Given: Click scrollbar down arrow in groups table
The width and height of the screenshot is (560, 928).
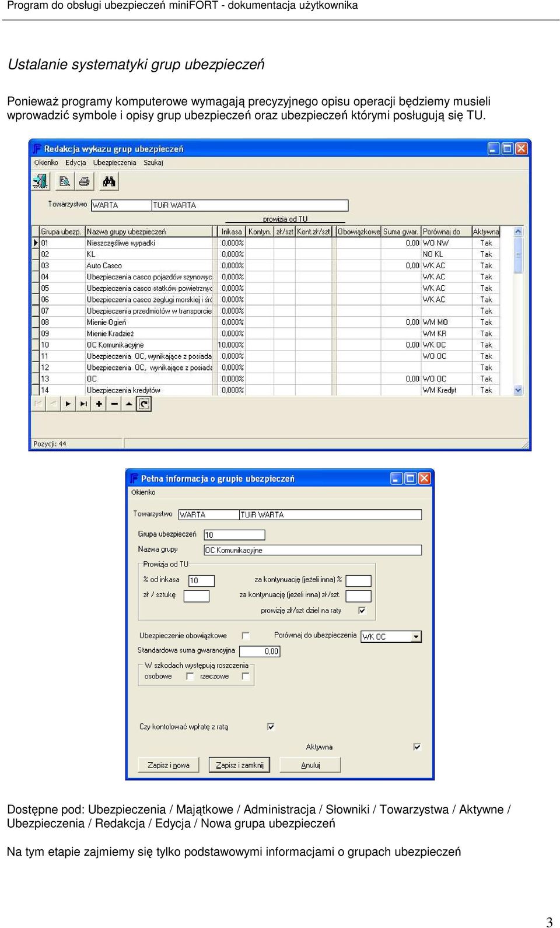Looking at the screenshot, I should [518, 390].
